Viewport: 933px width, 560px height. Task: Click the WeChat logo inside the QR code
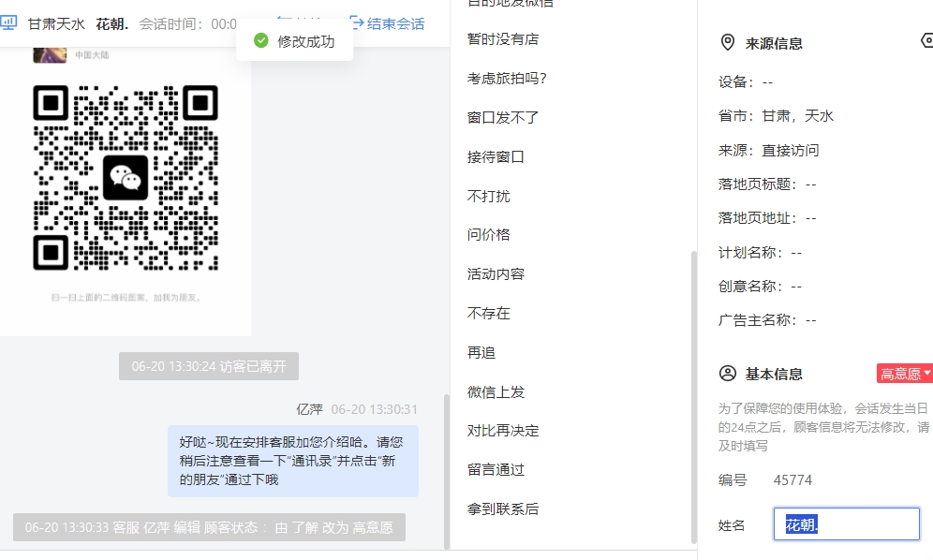tap(126, 178)
